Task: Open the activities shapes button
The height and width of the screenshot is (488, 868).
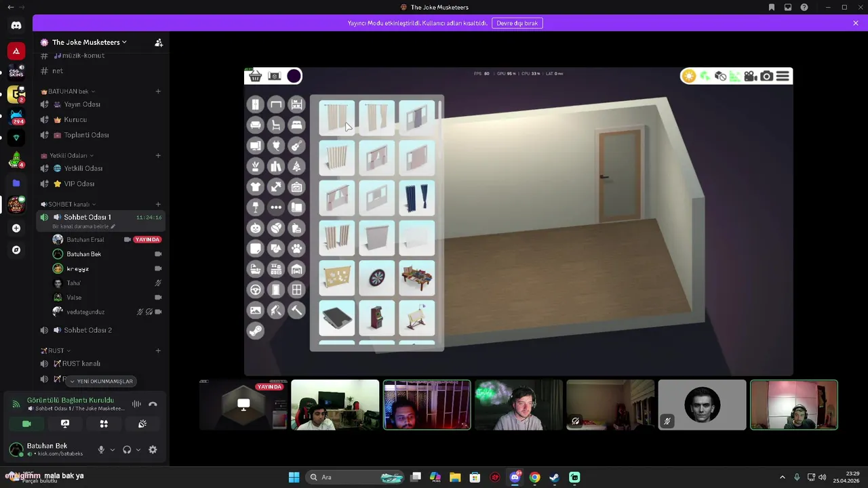Action: coord(104,424)
